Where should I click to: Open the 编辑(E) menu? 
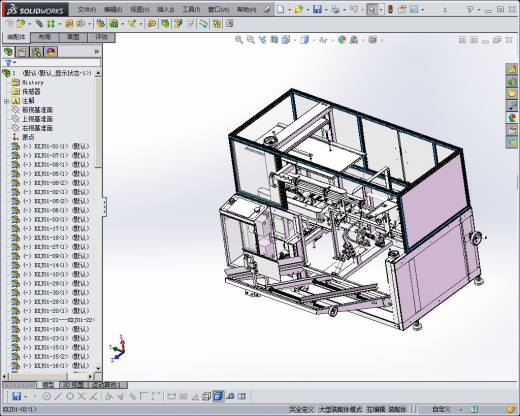pyautogui.click(x=113, y=9)
